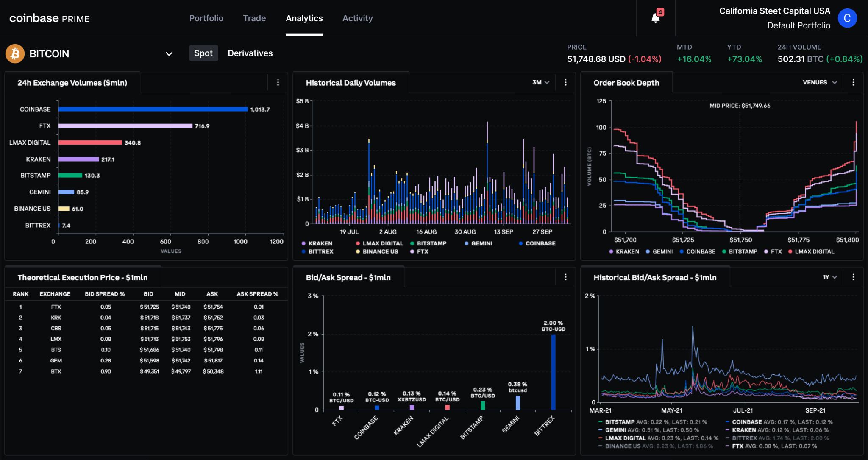Open the 1Y time range dropdown
Screen dimensions: 868x460
tap(830, 277)
